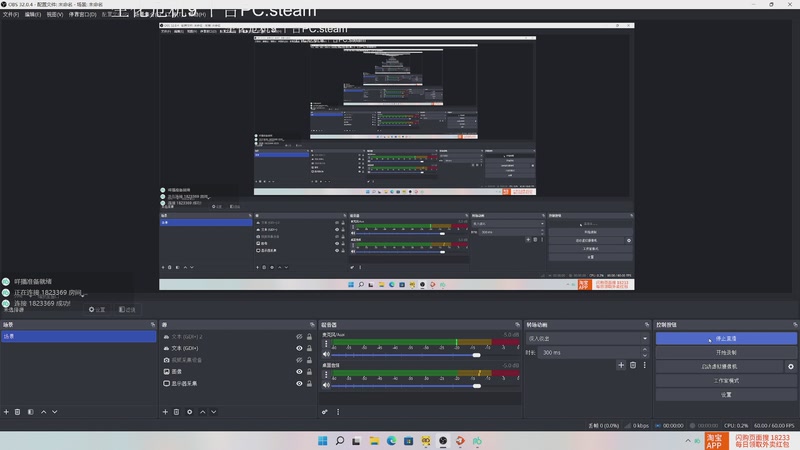
Task: Pop out the scene transitions dock panel
Action: 647,324
